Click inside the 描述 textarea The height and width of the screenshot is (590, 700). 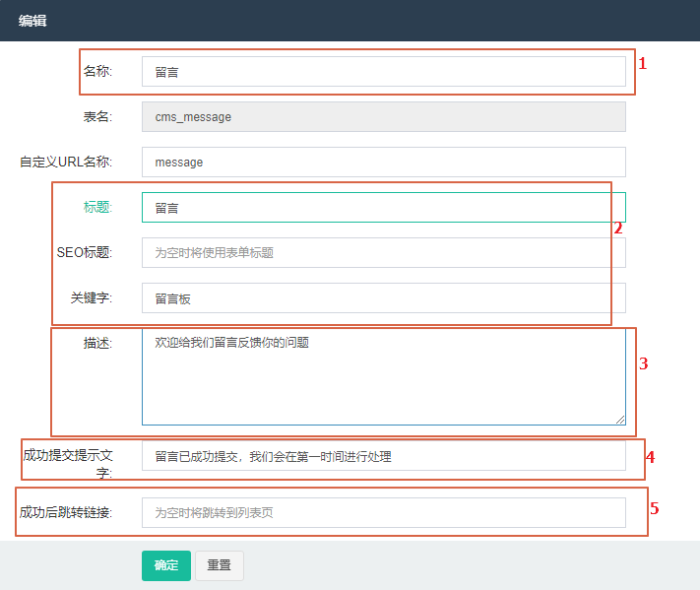click(x=384, y=376)
